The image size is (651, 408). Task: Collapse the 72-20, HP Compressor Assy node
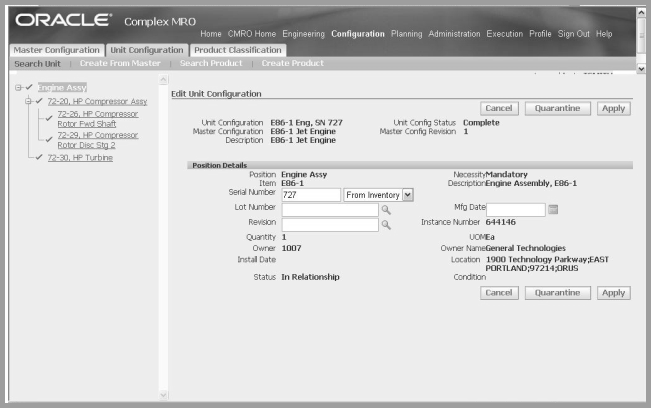pos(28,101)
